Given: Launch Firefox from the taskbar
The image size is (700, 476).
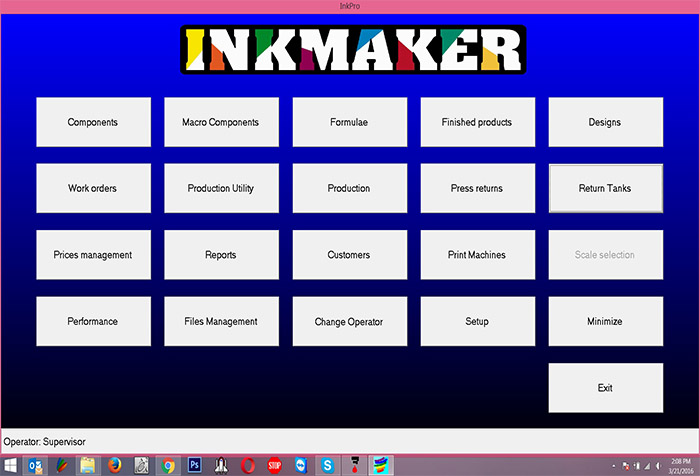Looking at the screenshot, I should [x=114, y=466].
